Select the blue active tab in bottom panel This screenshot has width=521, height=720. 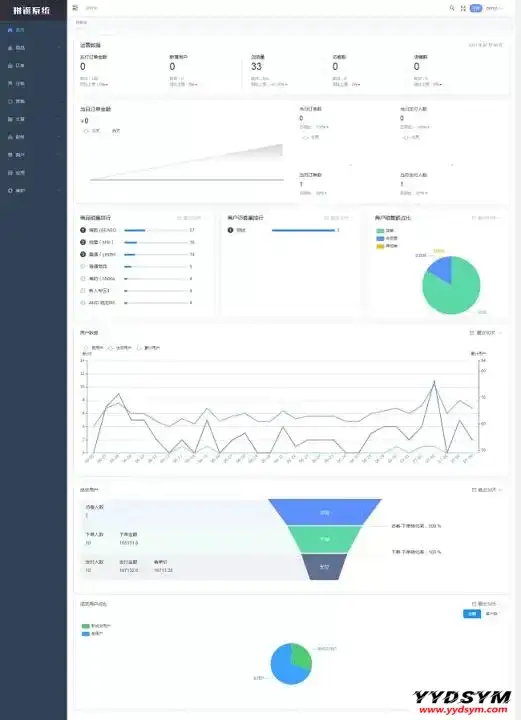472,614
